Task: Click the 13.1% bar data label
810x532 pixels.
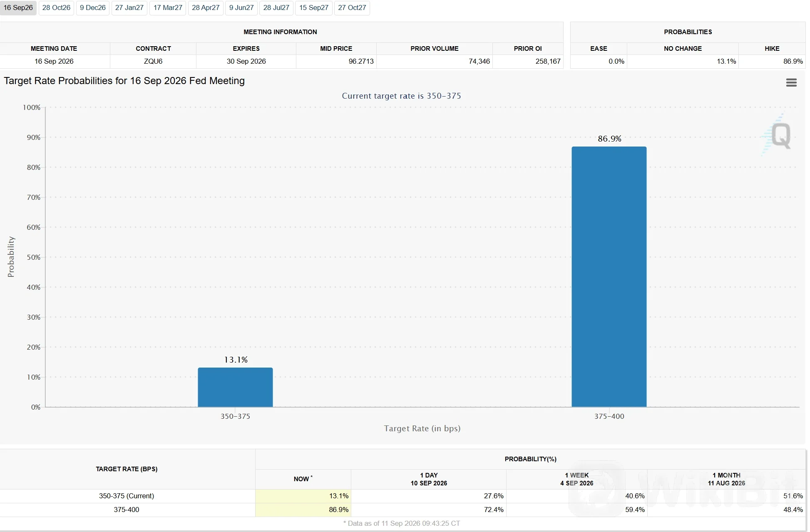Action: point(236,360)
